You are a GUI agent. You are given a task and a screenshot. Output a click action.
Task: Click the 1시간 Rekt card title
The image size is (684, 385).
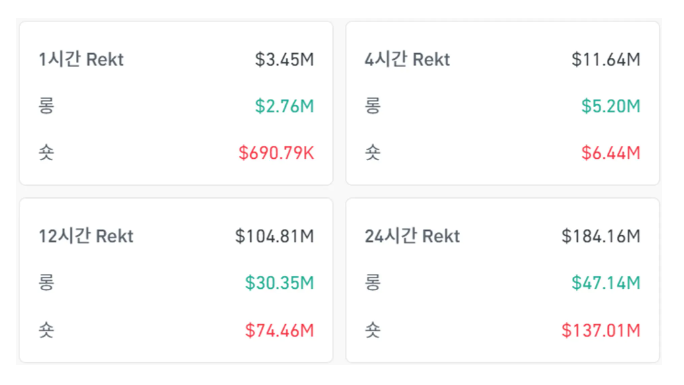[x=81, y=59]
